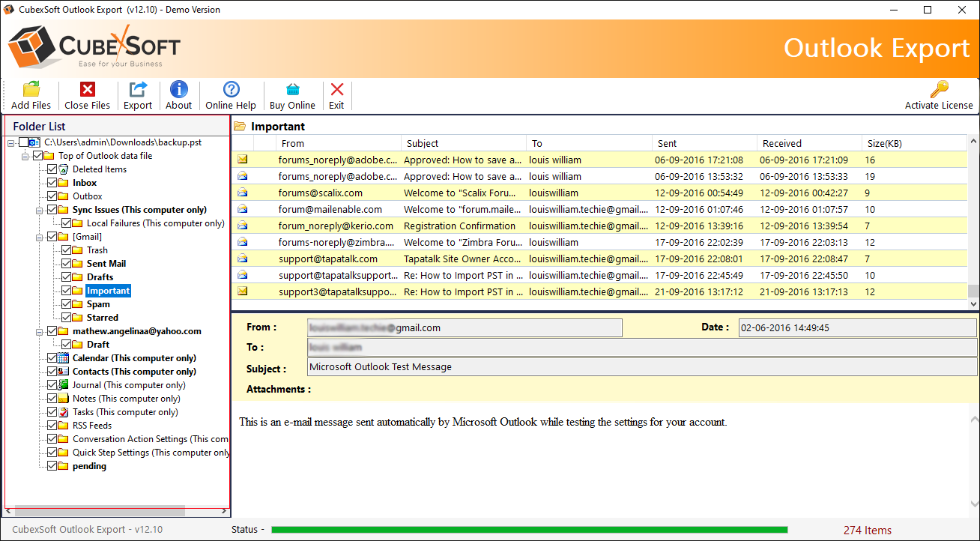
Task: Open the About info icon
Action: point(178,90)
